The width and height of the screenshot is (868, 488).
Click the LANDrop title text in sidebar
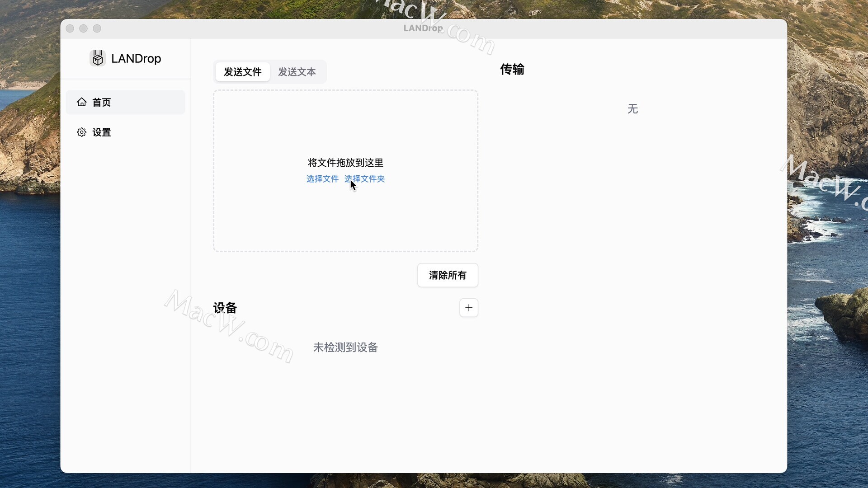point(136,59)
